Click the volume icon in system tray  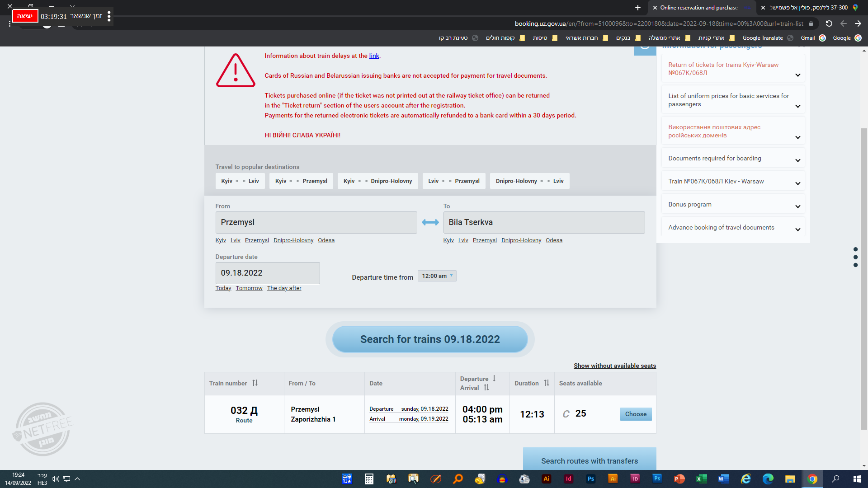pos(55,479)
